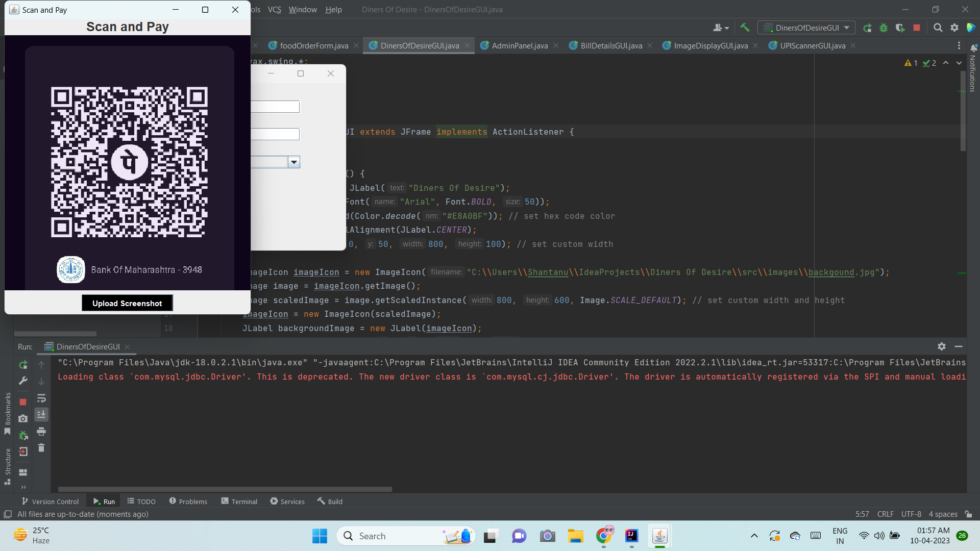Open IDE settings gear in top toolbar

click(x=954, y=28)
